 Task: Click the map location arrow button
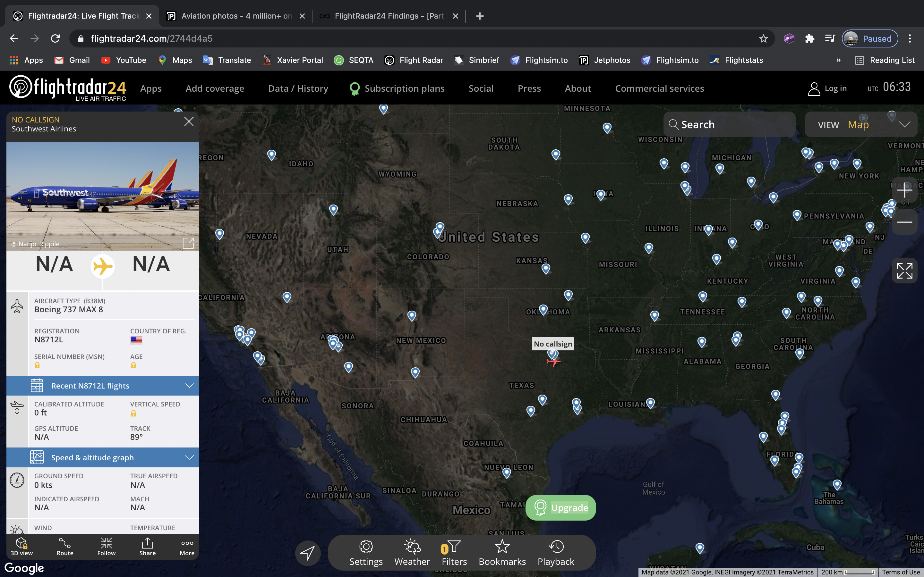point(308,553)
